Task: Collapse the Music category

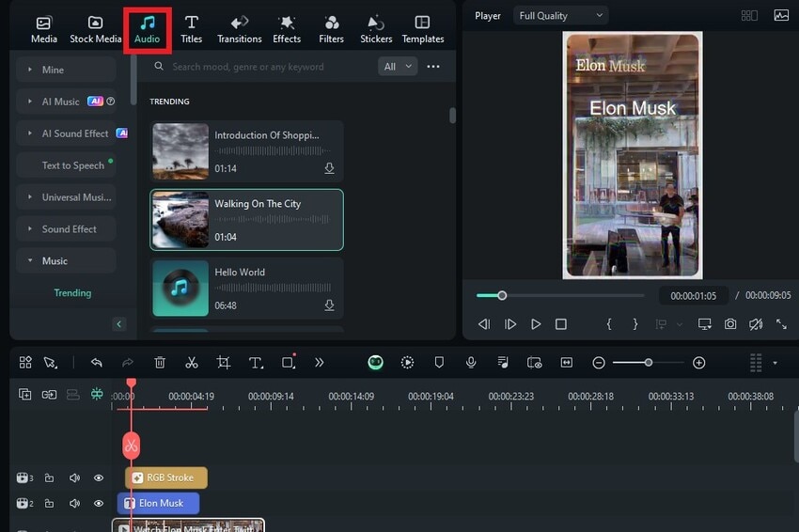Action: click(x=66, y=261)
